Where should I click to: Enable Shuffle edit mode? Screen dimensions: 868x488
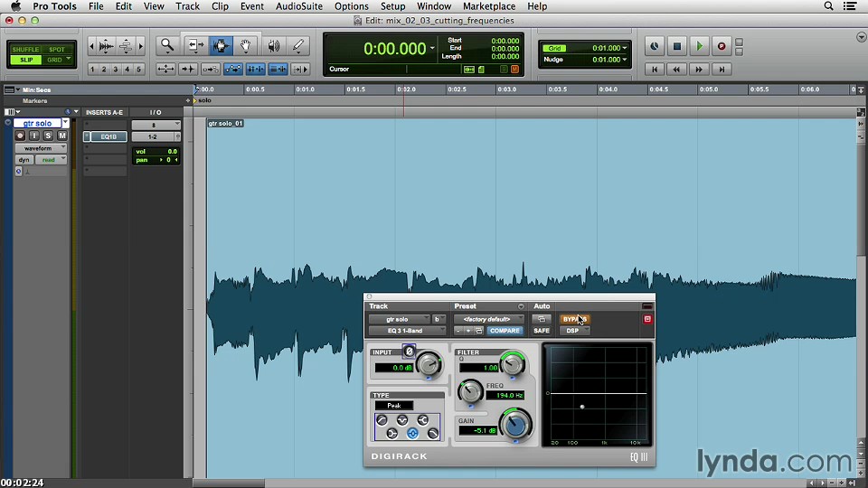click(25, 49)
